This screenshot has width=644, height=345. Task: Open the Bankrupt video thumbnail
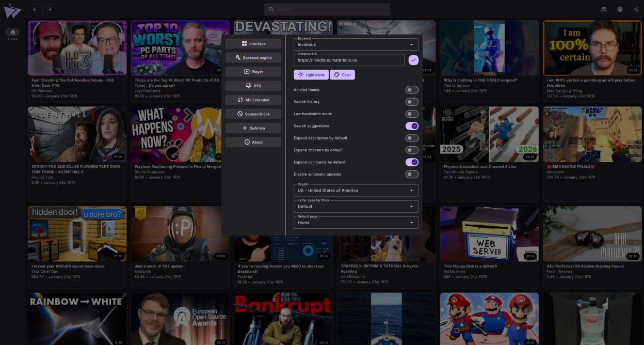(x=283, y=319)
